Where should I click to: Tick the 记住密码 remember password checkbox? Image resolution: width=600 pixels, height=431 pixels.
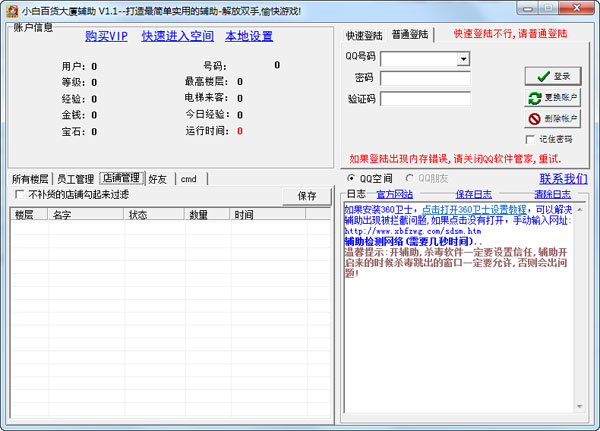coord(530,139)
